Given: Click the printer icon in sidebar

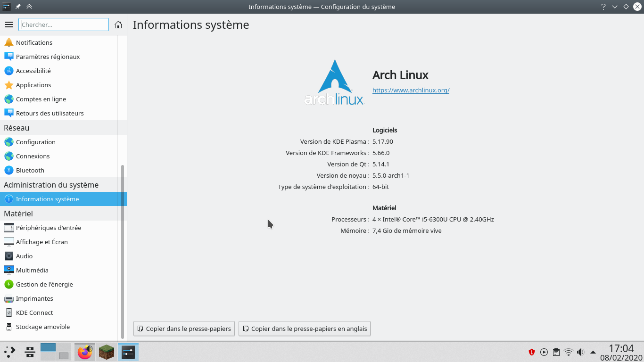Looking at the screenshot, I should pyautogui.click(x=9, y=298).
